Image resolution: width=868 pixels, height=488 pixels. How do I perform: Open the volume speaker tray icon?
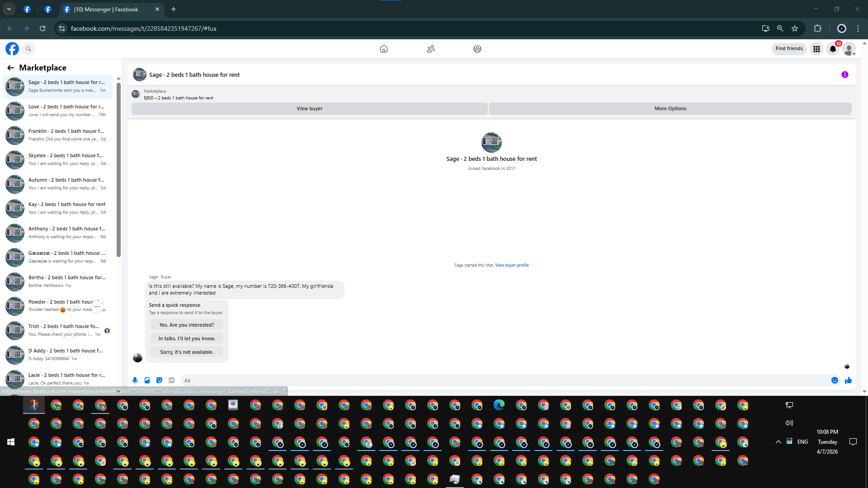click(789, 423)
